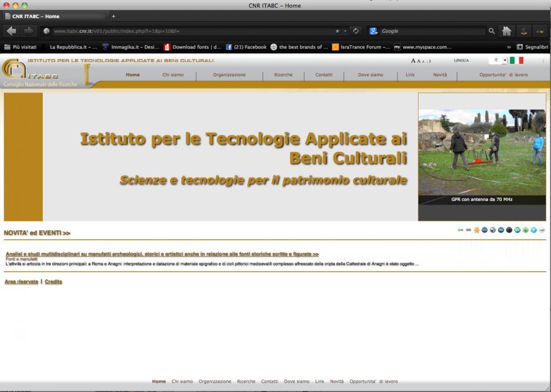The image size is (551, 392).
Task: Open the Download fonts bookmark
Action: tap(193, 47)
